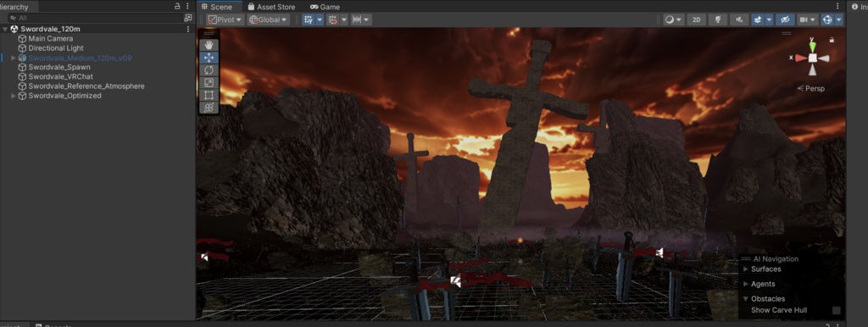Viewport: 868px width, 327px height.
Task: Click the red X axis gizmo cone
Action: [x=800, y=58]
